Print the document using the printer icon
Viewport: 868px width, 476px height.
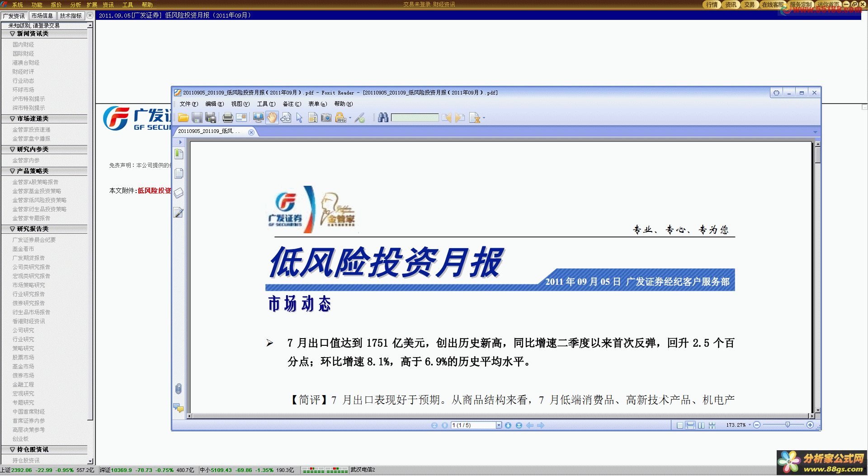coord(228,118)
